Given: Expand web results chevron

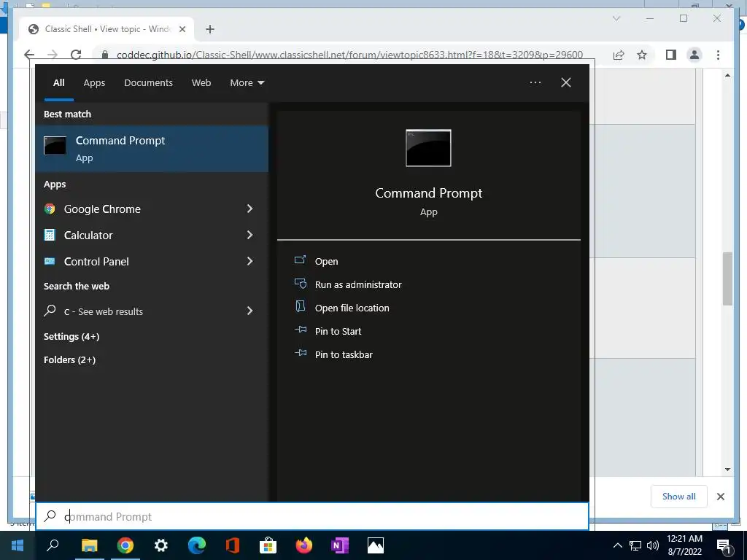Looking at the screenshot, I should click(249, 311).
